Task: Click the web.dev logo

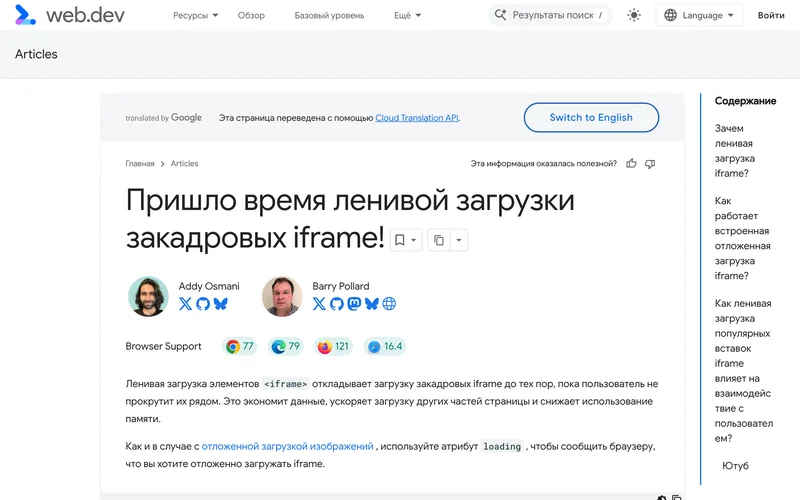Action: (x=70, y=15)
